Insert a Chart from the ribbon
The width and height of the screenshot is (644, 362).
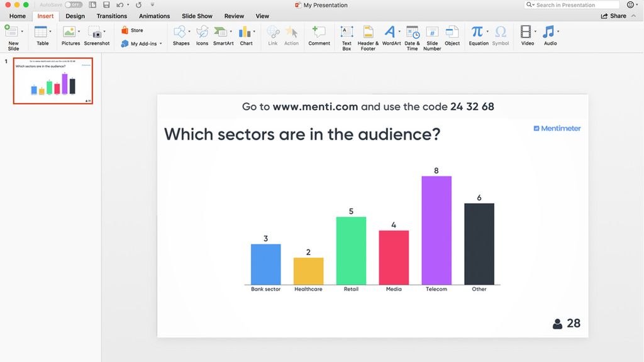point(247,36)
